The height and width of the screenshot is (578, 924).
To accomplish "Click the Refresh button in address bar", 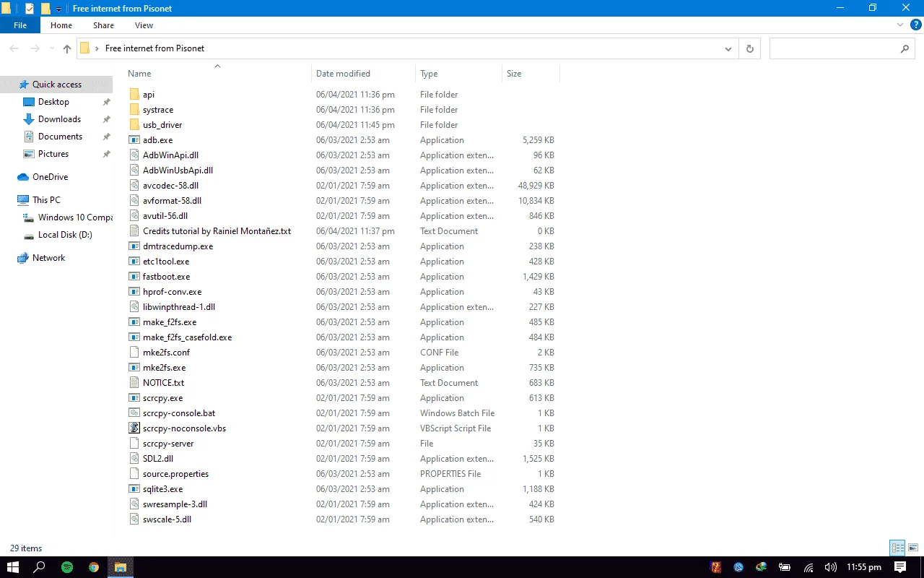I will pyautogui.click(x=749, y=48).
